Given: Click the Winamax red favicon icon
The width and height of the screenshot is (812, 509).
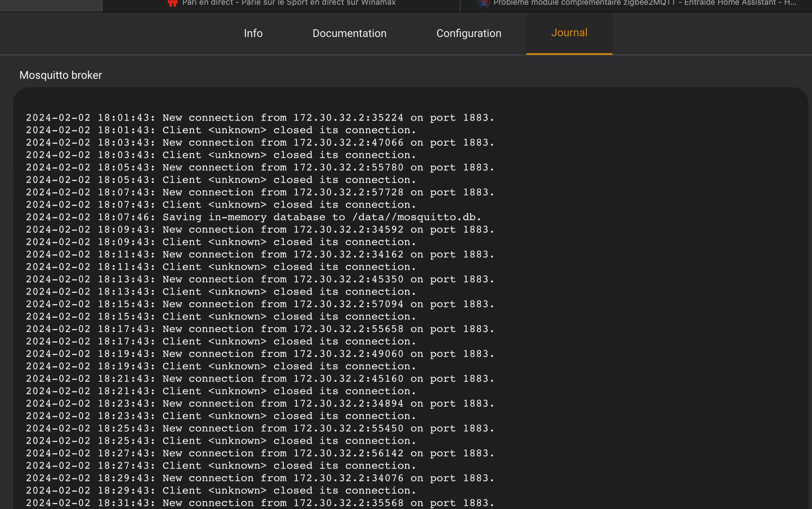Looking at the screenshot, I should [x=173, y=3].
